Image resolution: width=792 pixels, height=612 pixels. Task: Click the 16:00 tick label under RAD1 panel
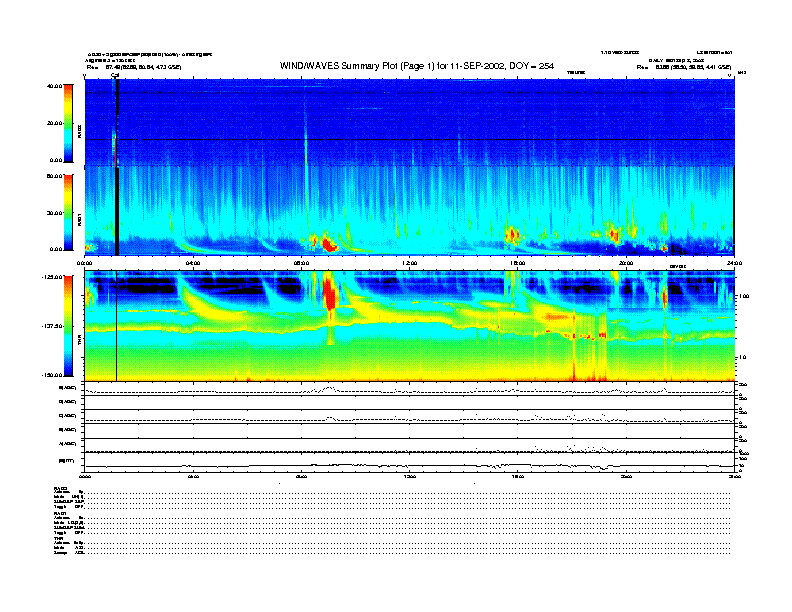click(x=517, y=263)
